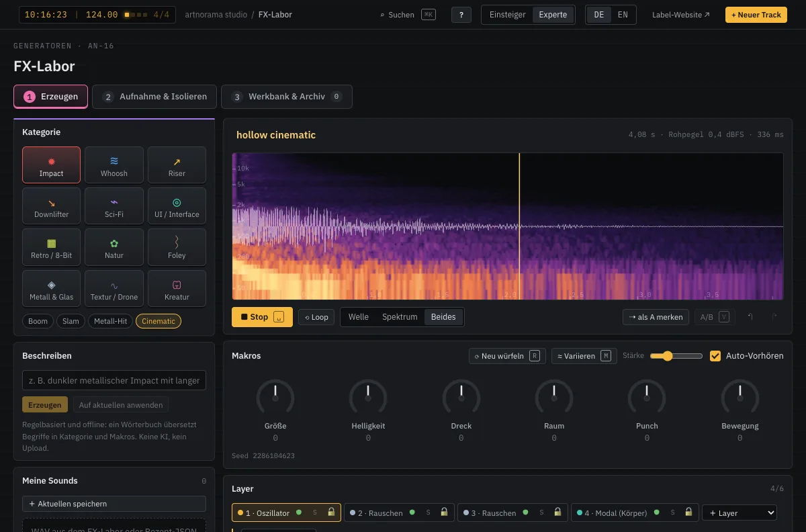Image resolution: width=806 pixels, height=532 pixels.
Task: Switch mode to Einsteiger
Action: [x=508, y=15]
